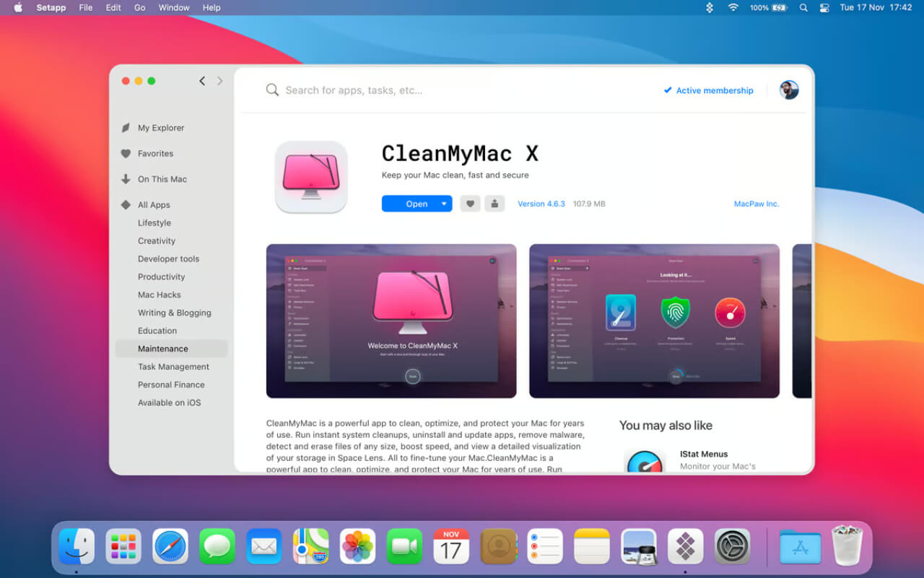The height and width of the screenshot is (578, 924).
Task: Open the Apple menu
Action: coord(18,8)
